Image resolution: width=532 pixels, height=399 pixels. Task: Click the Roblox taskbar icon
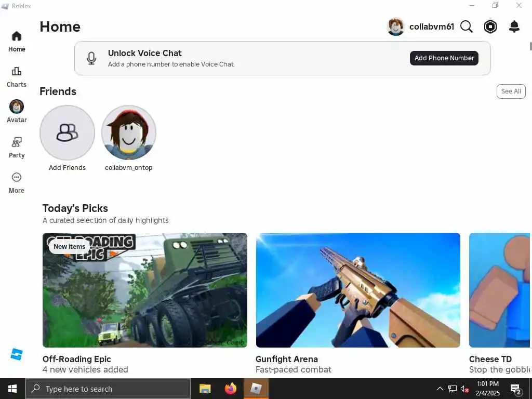coord(256,389)
